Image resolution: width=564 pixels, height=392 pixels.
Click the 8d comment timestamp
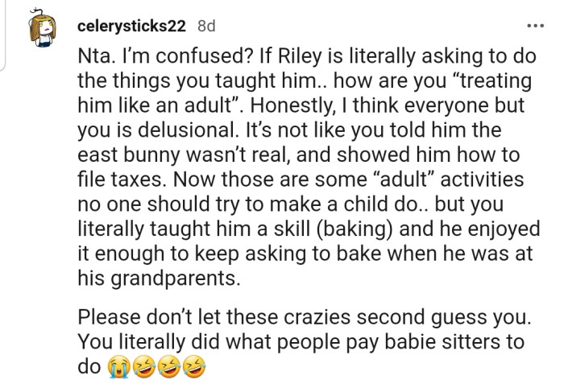[206, 26]
